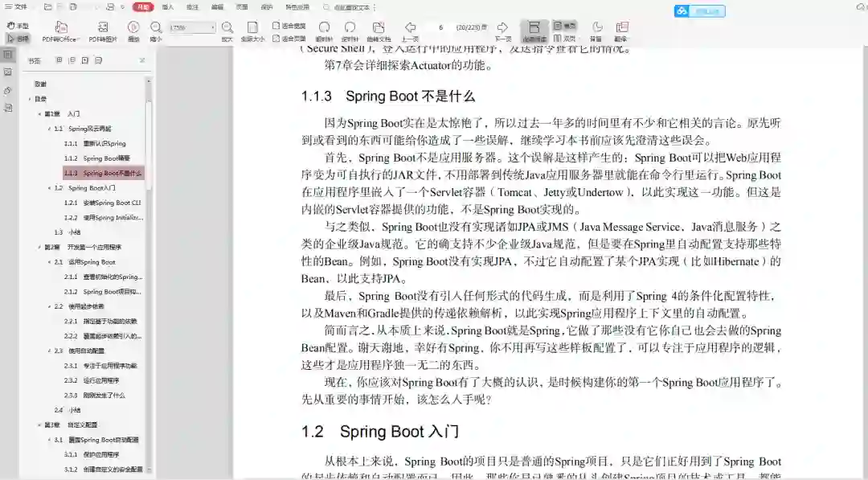
Task: Open the Bookmarks panel icon in left sidebar
Action: point(8,55)
